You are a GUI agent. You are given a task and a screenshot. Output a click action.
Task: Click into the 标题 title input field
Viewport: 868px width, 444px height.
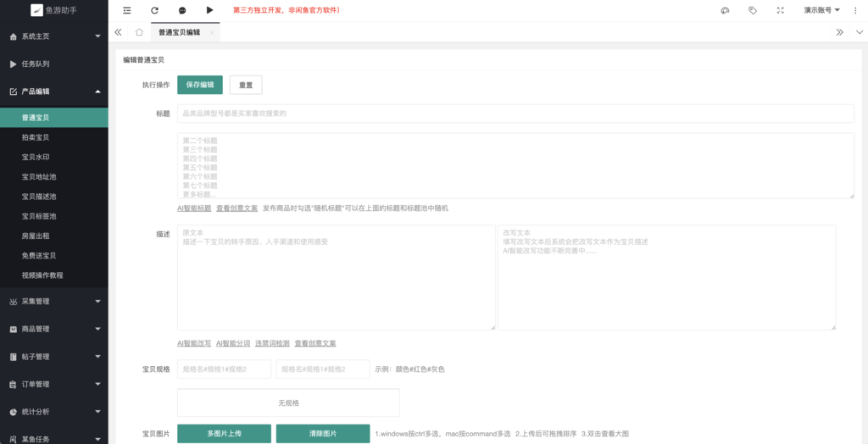[515, 114]
